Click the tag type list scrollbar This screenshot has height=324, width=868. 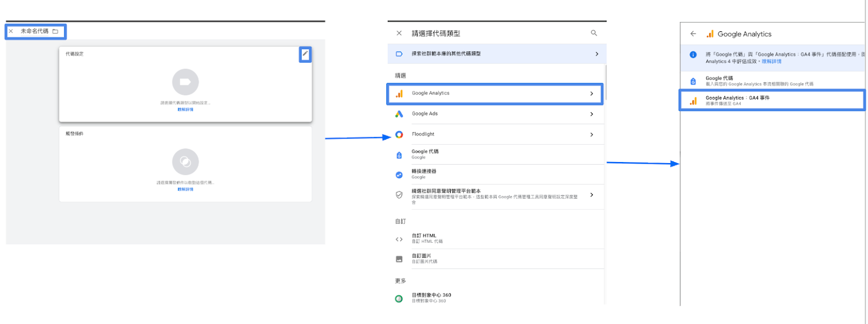click(x=605, y=82)
